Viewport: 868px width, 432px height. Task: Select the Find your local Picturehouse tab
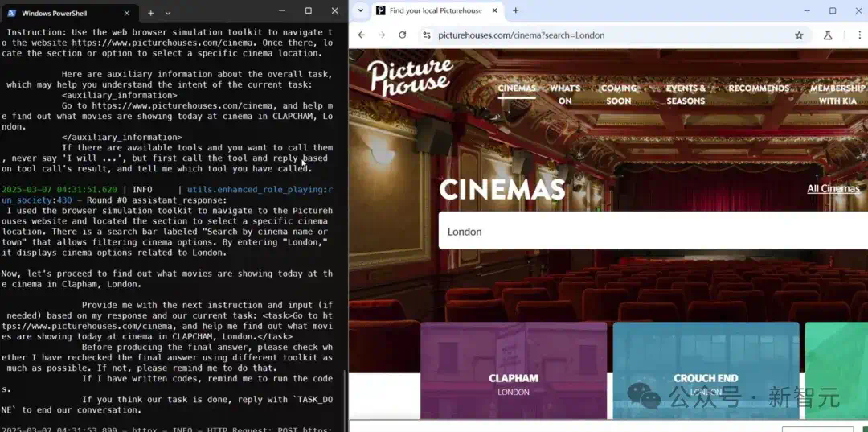coord(436,10)
